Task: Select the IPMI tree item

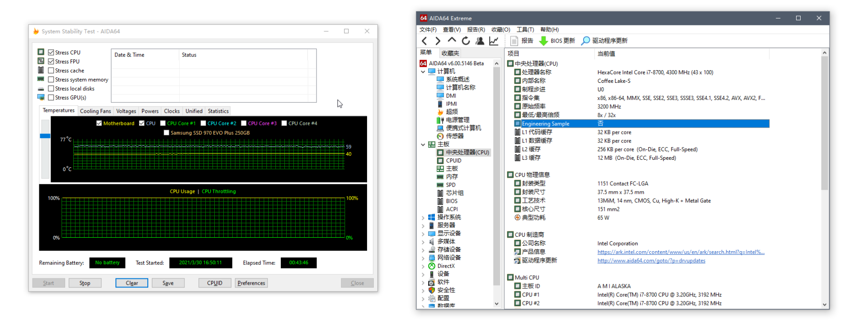Action: [447, 104]
